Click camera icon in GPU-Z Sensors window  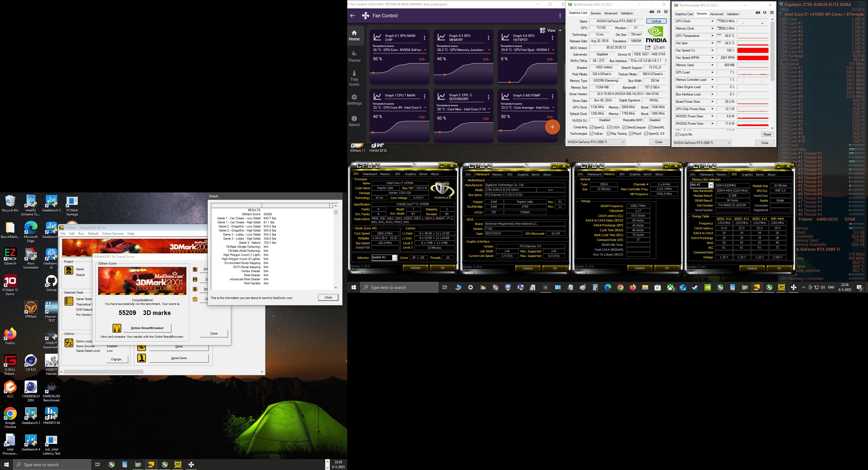[758, 13]
